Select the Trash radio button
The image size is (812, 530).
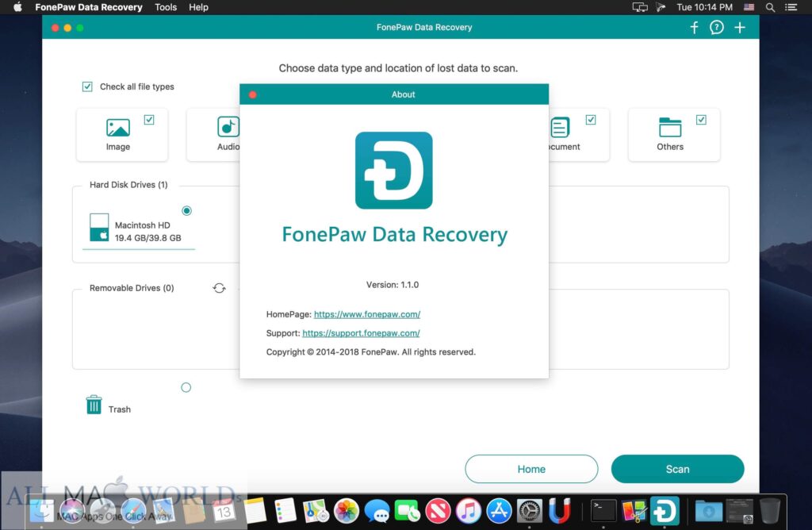[186, 387]
